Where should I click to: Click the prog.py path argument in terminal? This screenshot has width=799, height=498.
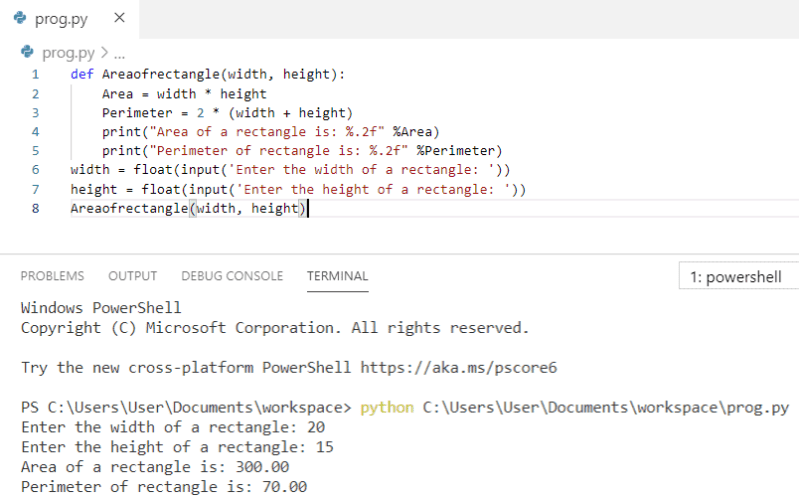pos(606,408)
